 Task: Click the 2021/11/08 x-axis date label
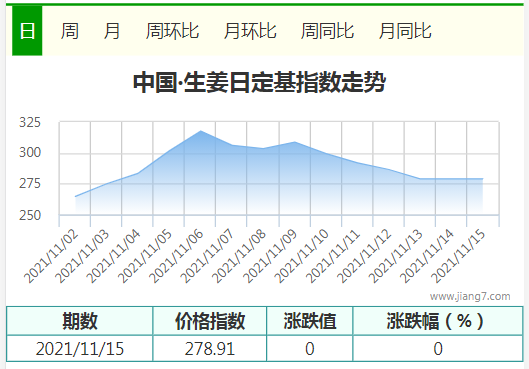click(x=239, y=256)
